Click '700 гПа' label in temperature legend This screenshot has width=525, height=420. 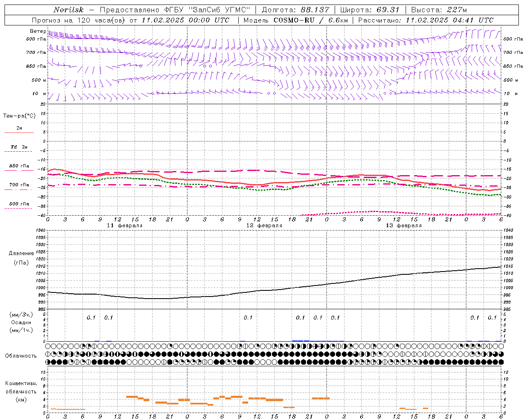pyautogui.click(x=19, y=185)
